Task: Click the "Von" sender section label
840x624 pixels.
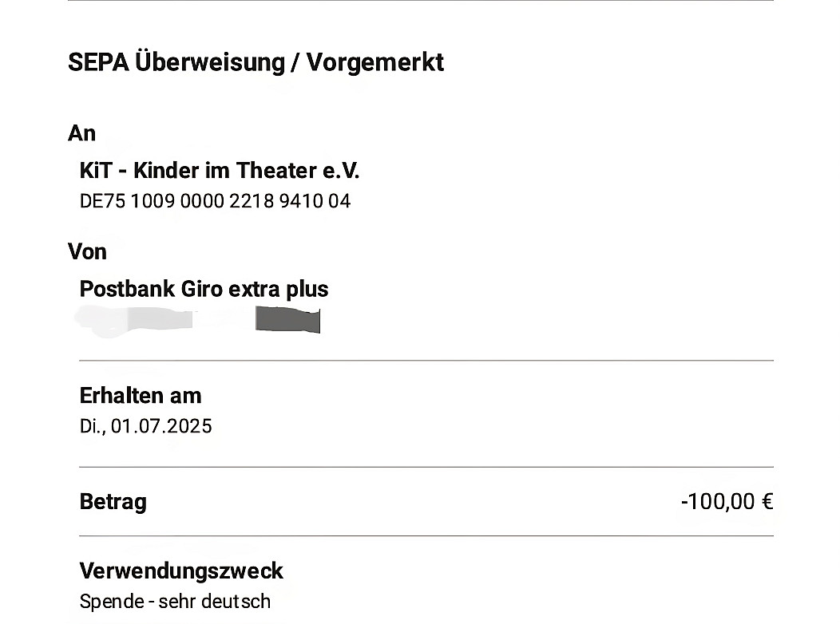Action: tap(87, 252)
